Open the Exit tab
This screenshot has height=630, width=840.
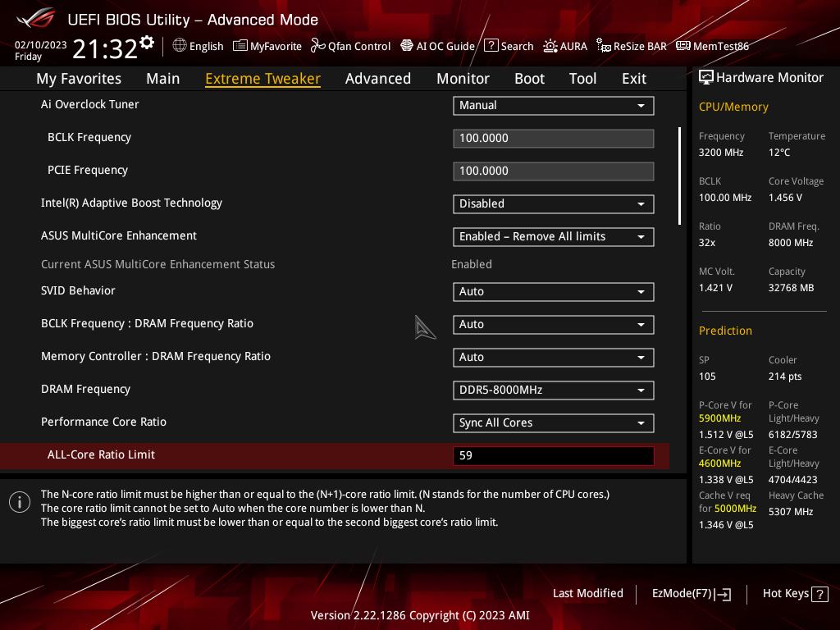tap(634, 79)
